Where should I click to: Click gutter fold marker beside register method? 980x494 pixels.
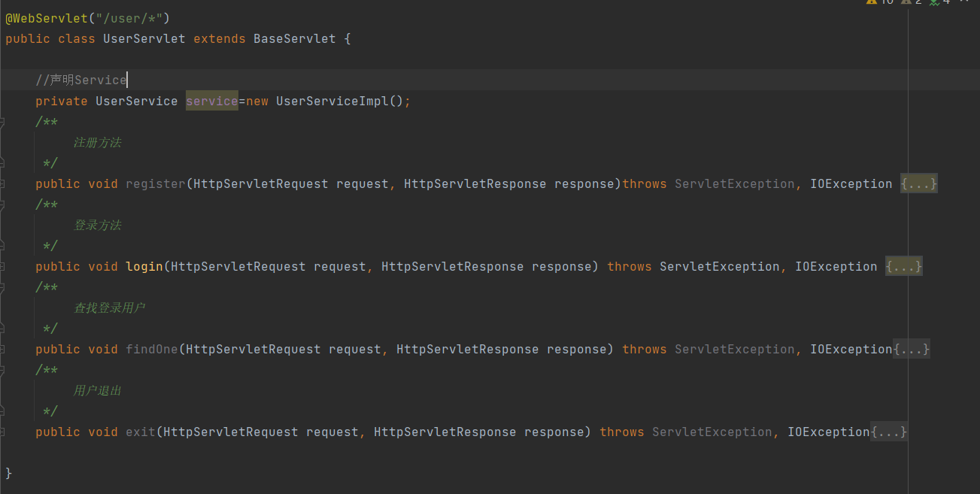pyautogui.click(x=2, y=184)
